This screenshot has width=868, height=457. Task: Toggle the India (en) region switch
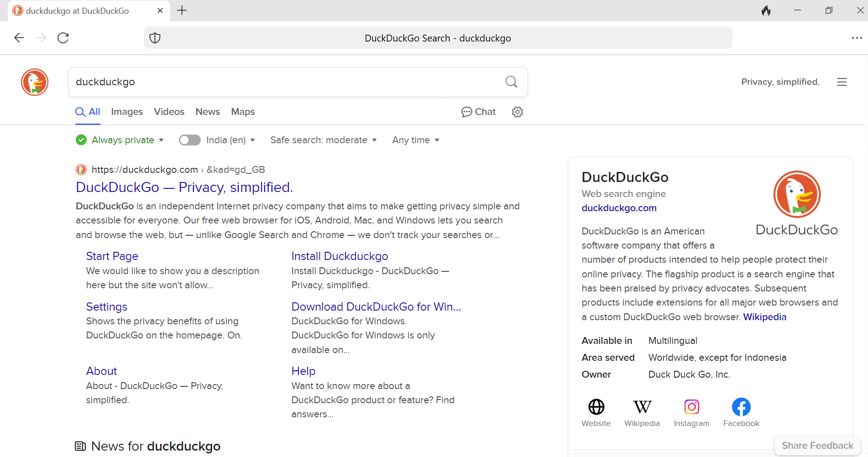190,140
